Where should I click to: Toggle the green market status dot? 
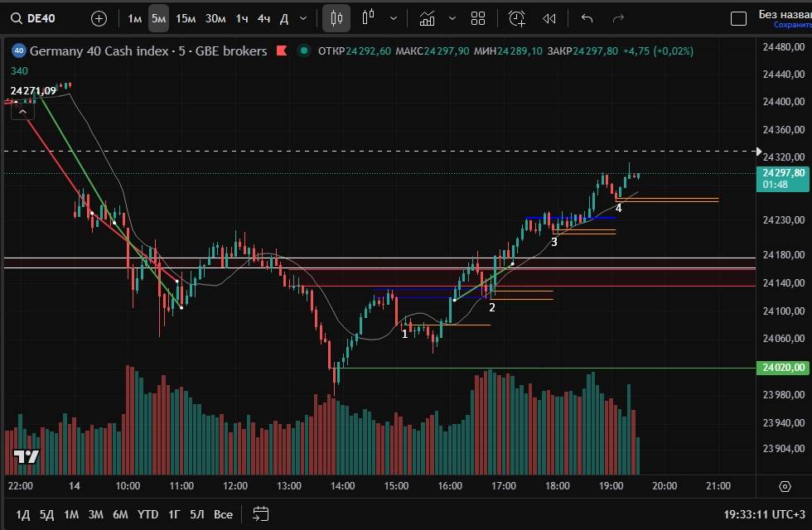pos(305,51)
